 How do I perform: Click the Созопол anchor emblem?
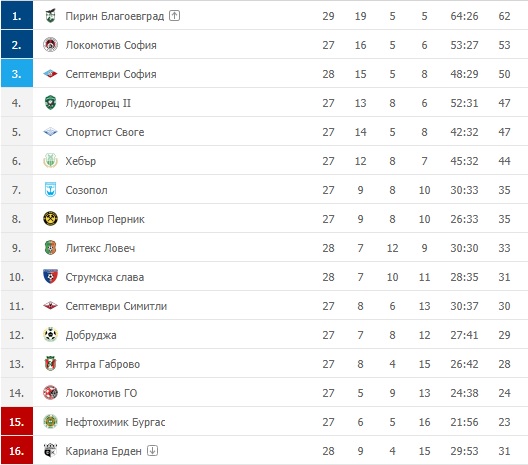pyautogui.click(x=50, y=190)
